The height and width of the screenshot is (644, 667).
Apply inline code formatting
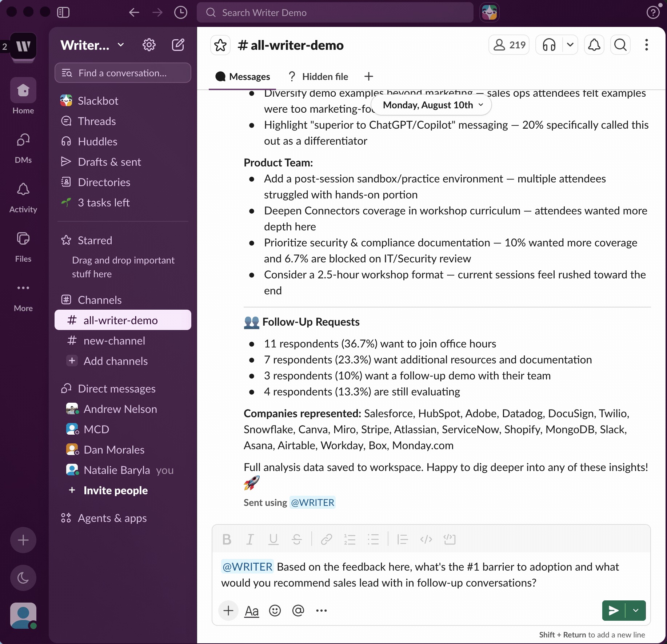pos(426,540)
